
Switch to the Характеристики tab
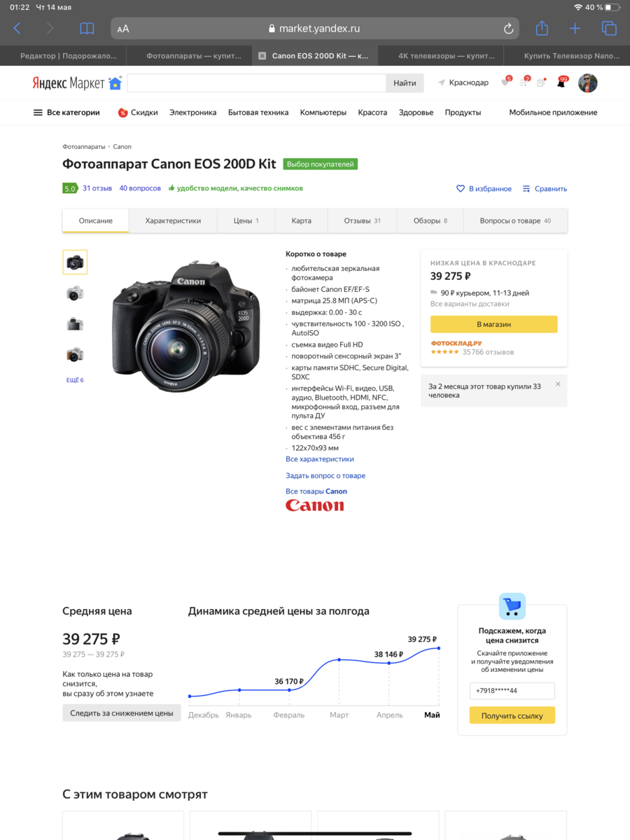[173, 220]
